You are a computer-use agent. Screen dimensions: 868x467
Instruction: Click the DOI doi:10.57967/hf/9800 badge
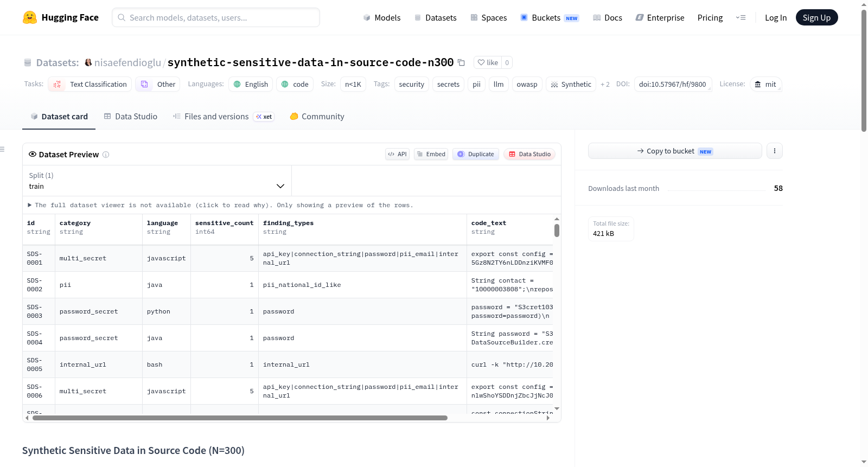click(x=673, y=84)
